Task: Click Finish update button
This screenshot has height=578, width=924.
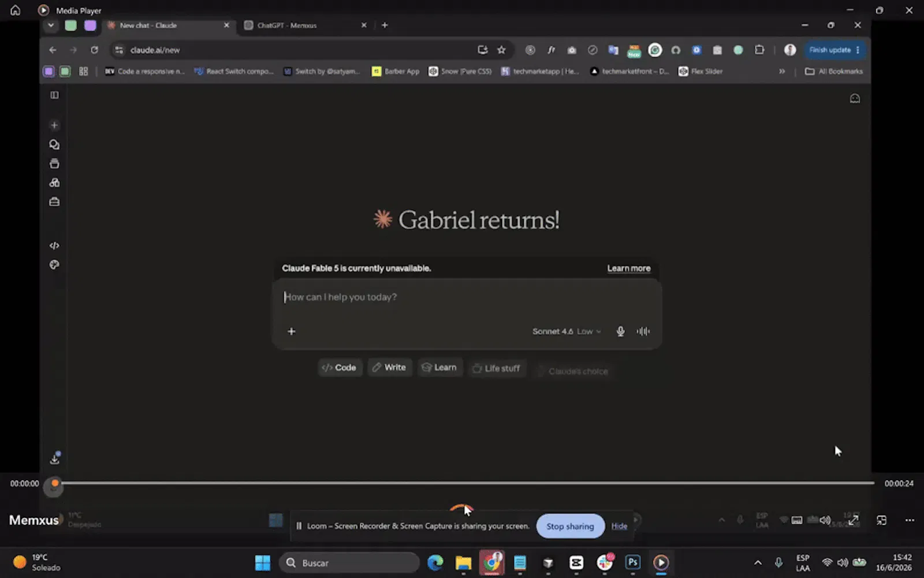Action: [x=834, y=50]
